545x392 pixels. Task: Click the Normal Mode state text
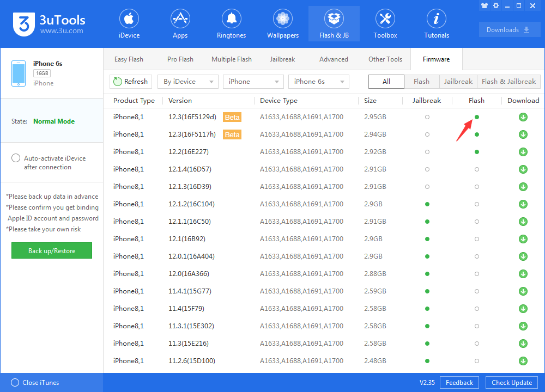pos(54,121)
